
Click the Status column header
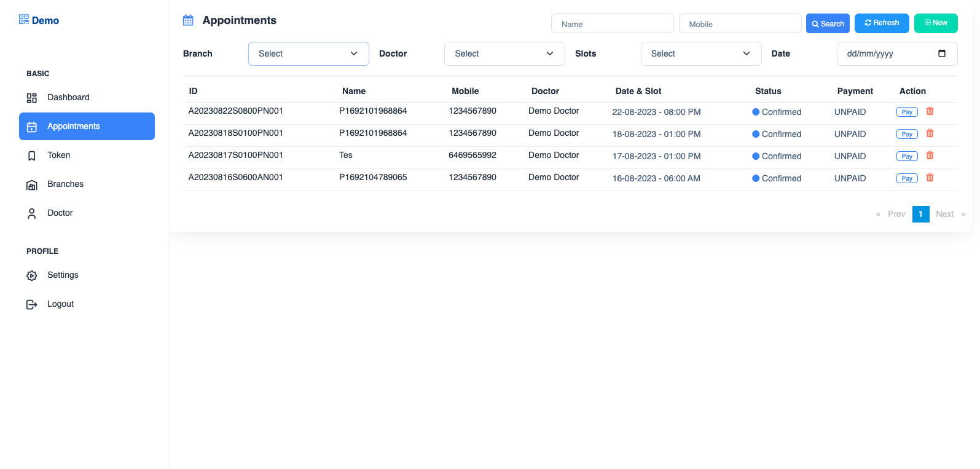pyautogui.click(x=768, y=91)
